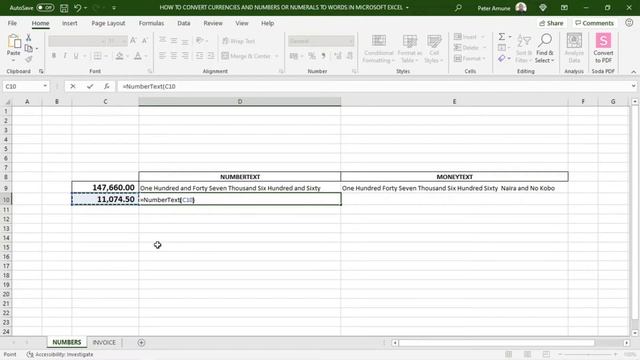Click the Copy icon
640x360 pixels.
point(29,49)
